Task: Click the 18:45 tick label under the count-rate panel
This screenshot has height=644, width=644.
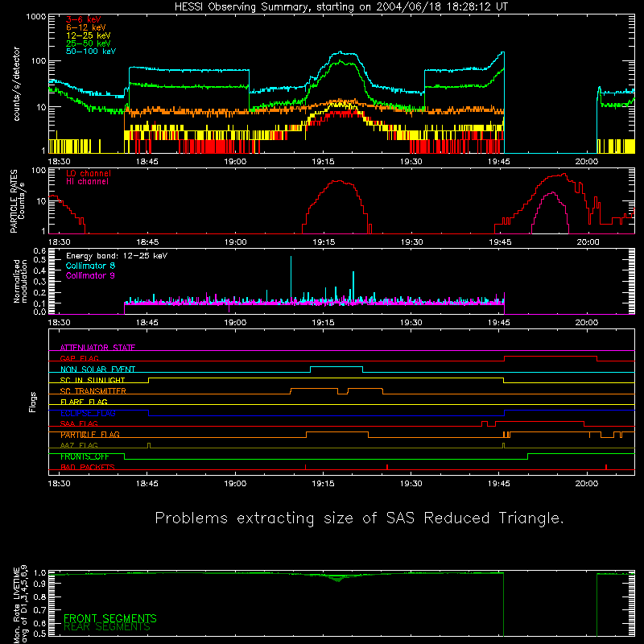Action: (x=147, y=162)
